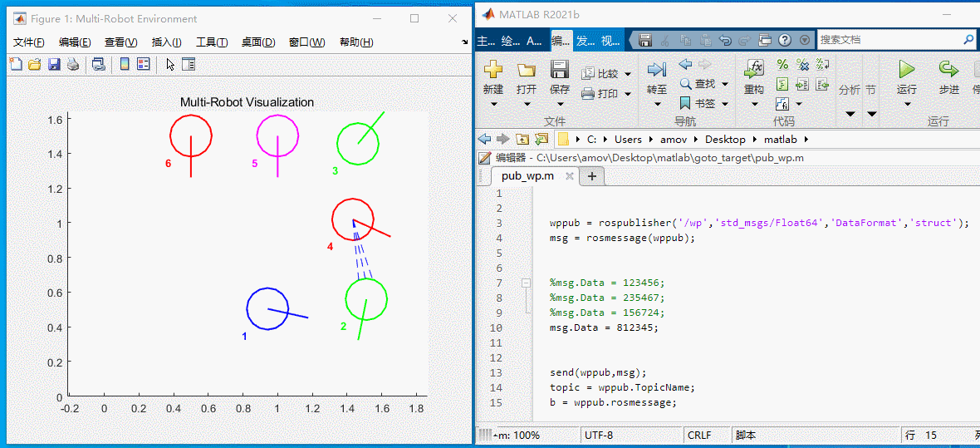
Task: Insert Legend using Figure 1 toolbar icon
Action: coord(143,64)
